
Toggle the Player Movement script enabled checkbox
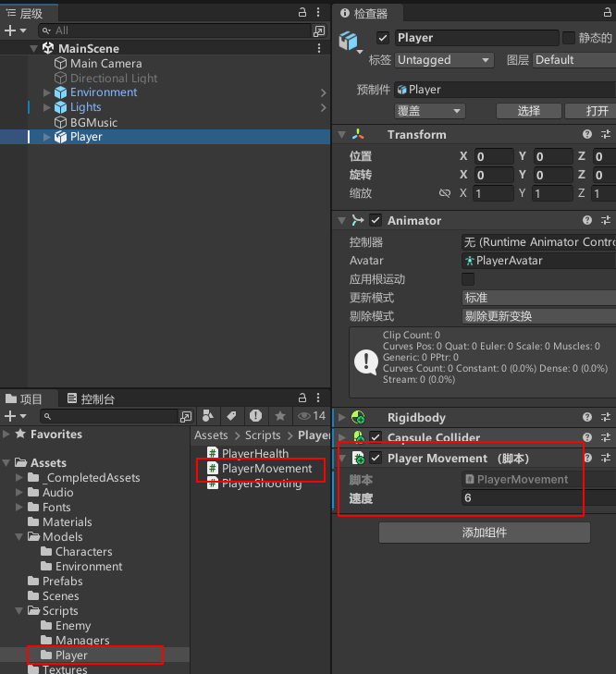376,458
